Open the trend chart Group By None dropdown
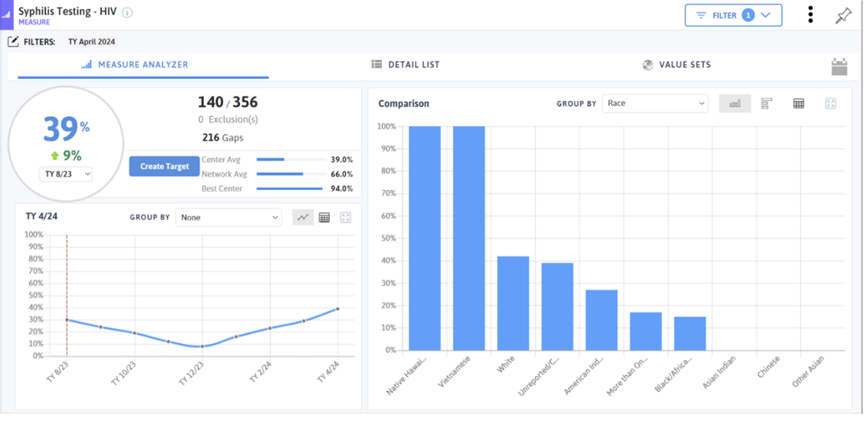 (x=228, y=218)
